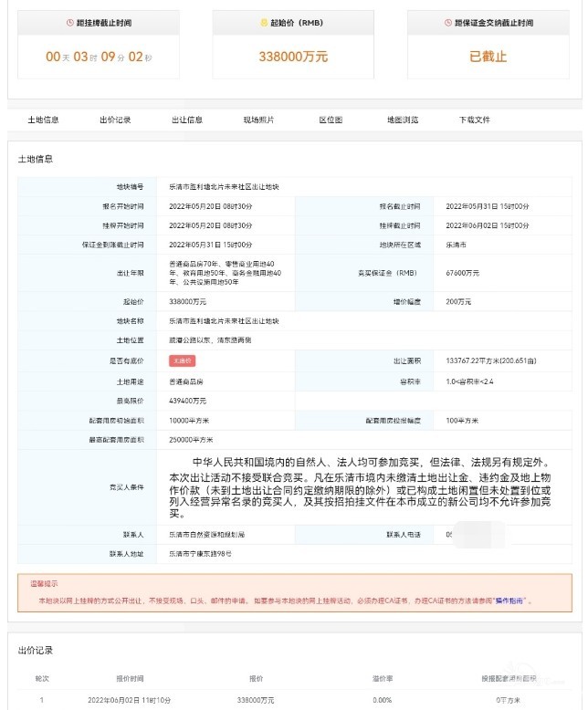Click the 出价记录 section heading
The height and width of the screenshot is (710, 588).
pyautogui.click(x=36, y=651)
